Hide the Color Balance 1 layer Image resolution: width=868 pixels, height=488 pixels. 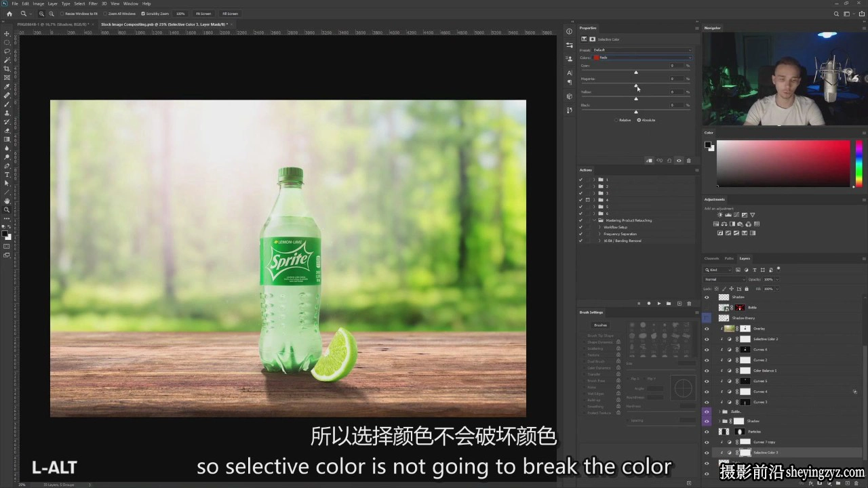click(707, 371)
